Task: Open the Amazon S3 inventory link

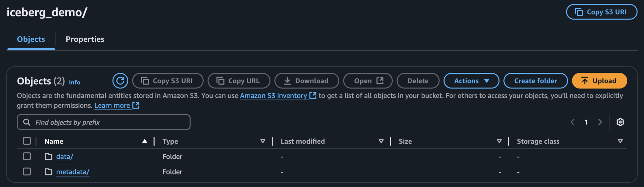Action: pos(274,96)
